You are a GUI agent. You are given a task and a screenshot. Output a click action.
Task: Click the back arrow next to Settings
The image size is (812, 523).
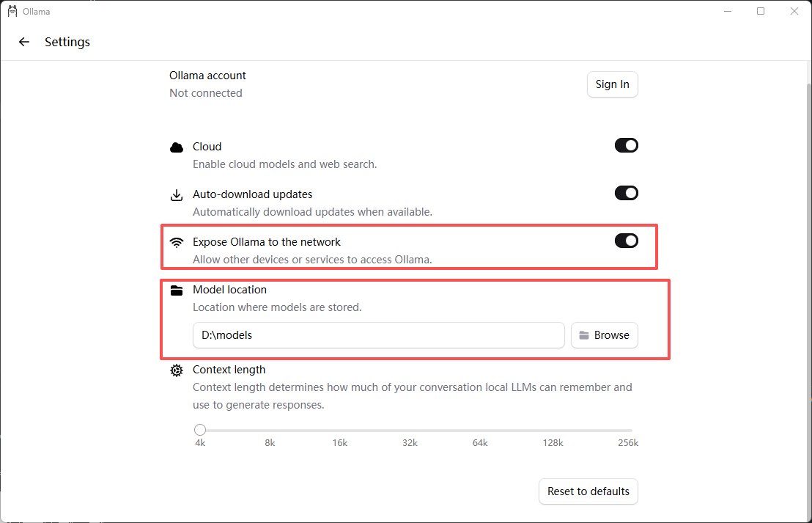pyautogui.click(x=24, y=42)
